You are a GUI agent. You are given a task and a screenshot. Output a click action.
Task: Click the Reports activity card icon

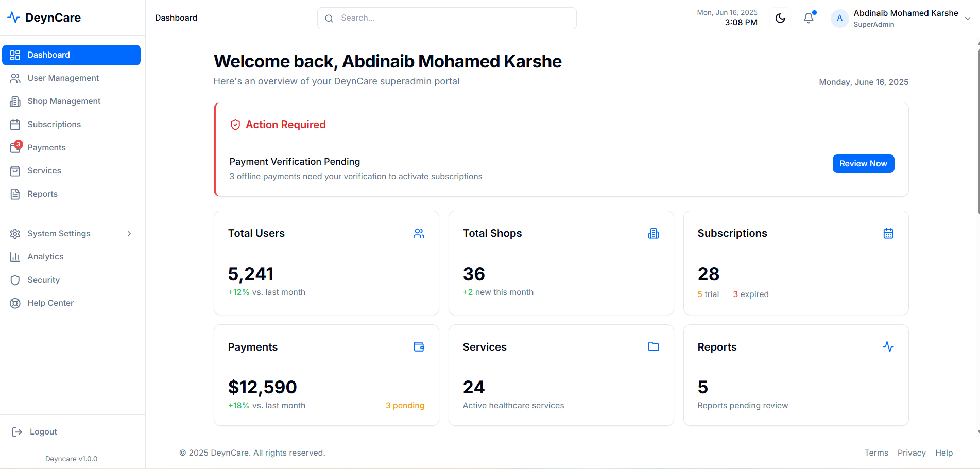(x=888, y=346)
